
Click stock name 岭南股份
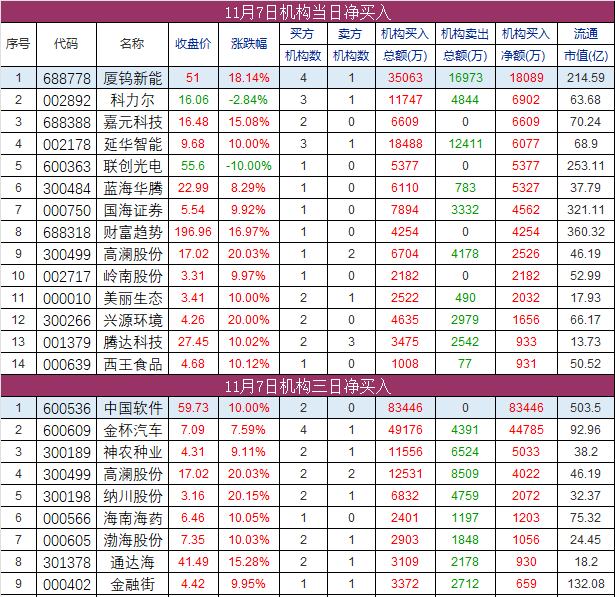click(x=133, y=276)
